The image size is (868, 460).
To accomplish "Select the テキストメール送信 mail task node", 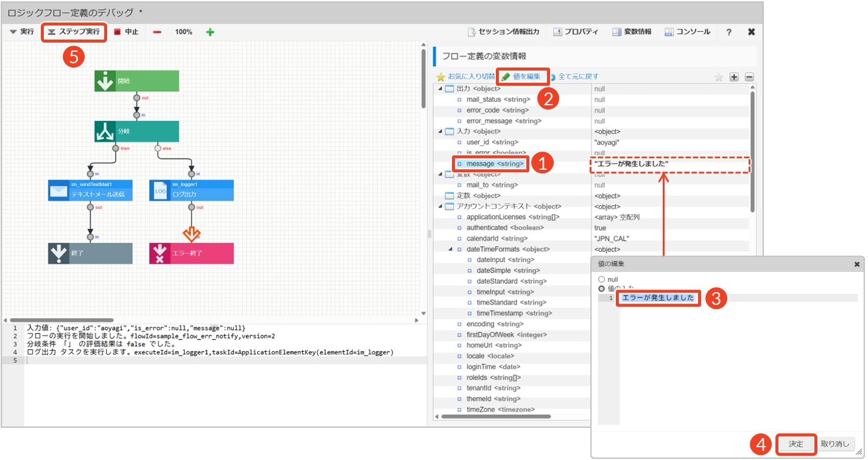I will (x=90, y=190).
